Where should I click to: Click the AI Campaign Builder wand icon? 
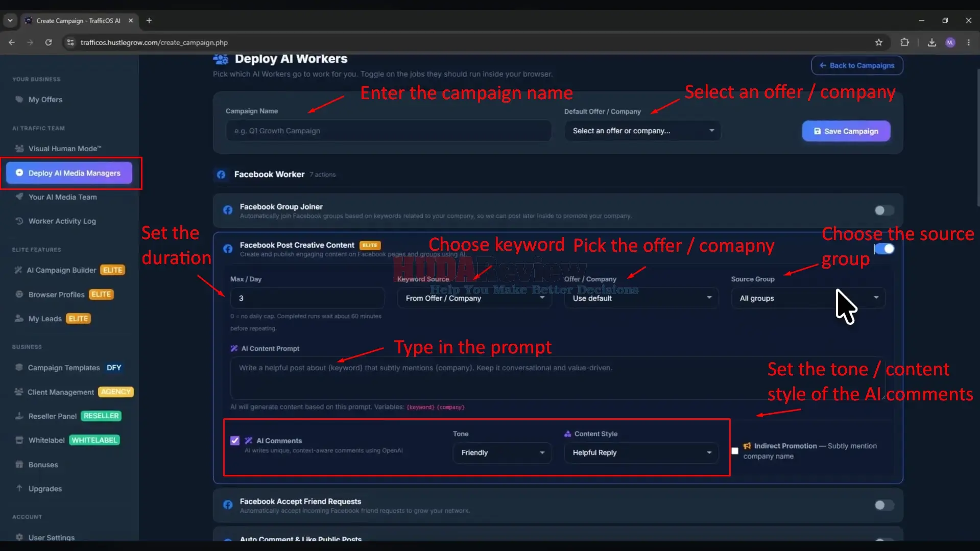pyautogui.click(x=18, y=270)
